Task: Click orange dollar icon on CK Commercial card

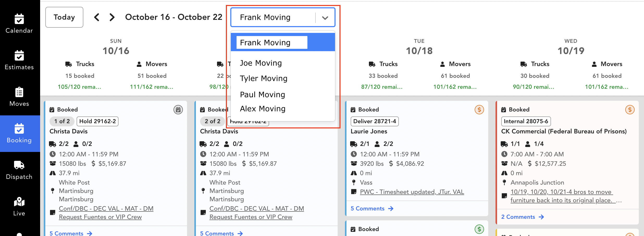Action: (630, 110)
